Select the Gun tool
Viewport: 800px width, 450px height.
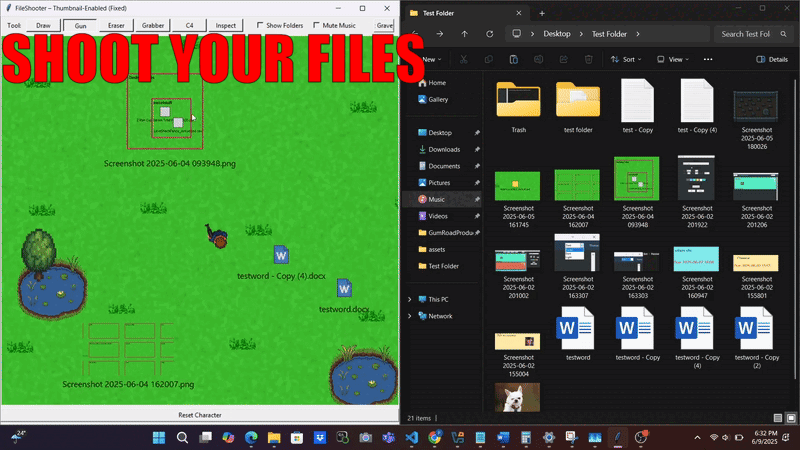pos(80,26)
